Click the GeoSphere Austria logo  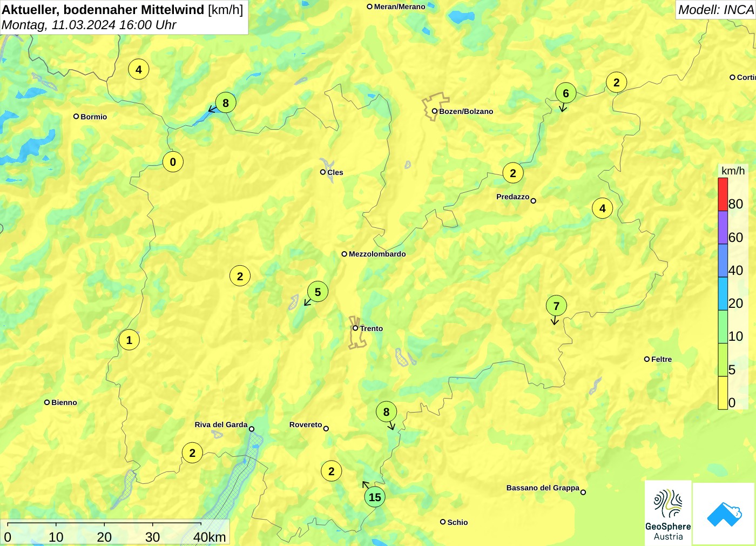668,514
